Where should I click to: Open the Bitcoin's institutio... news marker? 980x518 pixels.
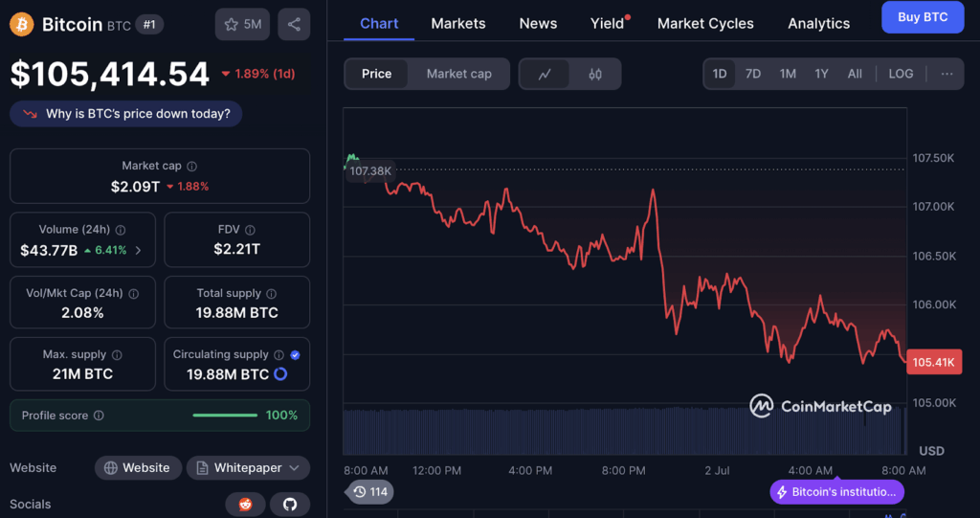[x=836, y=492]
